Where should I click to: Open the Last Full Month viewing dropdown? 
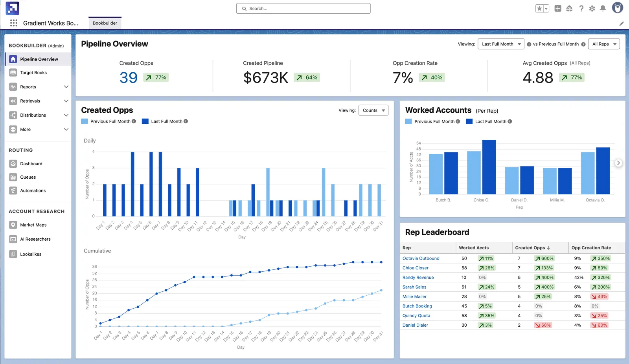tap(501, 44)
